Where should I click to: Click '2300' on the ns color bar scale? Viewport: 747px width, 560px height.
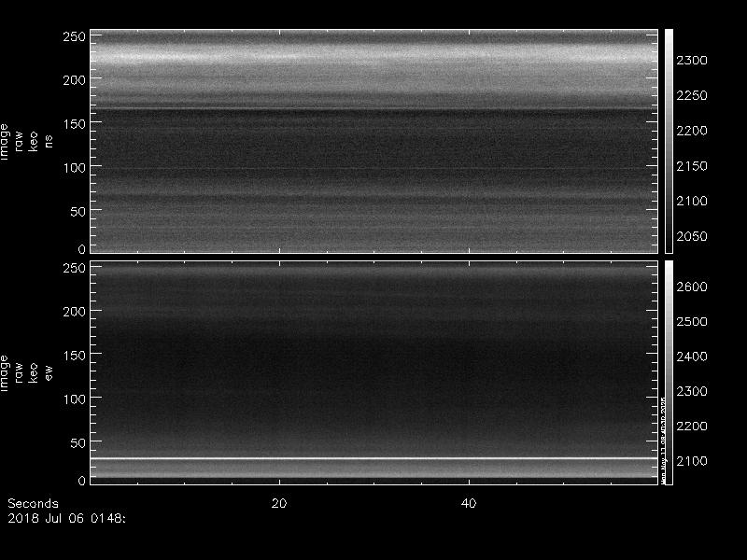692,61
